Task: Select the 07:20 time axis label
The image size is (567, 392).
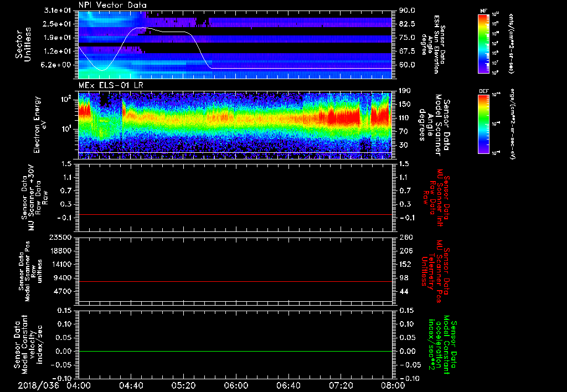Action: pos(340,385)
